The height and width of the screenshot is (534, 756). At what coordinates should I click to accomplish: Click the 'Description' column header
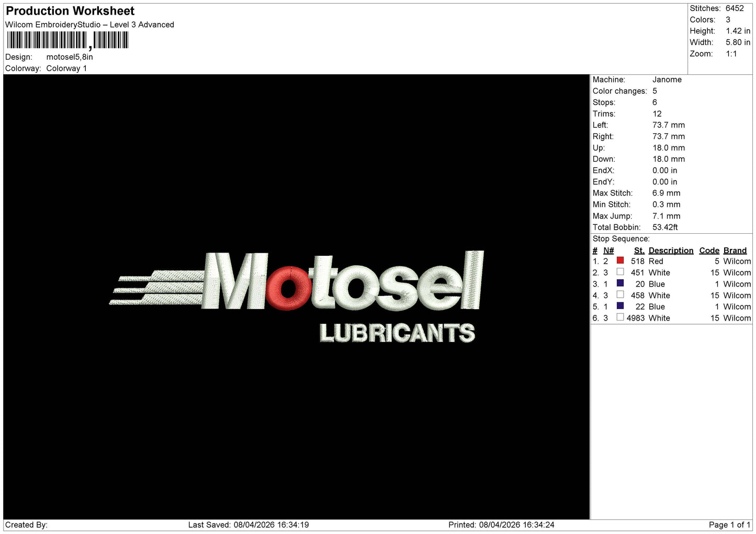671,251
